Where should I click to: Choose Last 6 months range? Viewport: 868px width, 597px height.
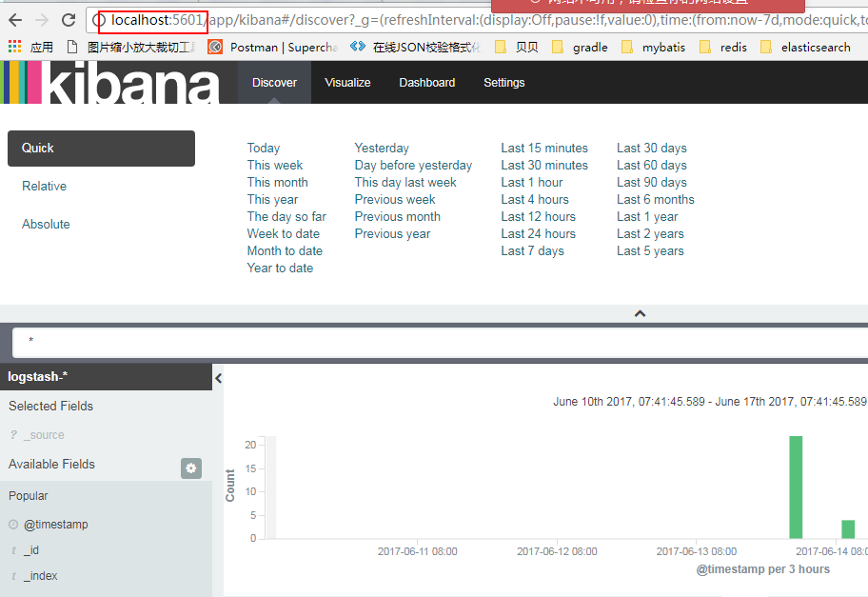656,199
